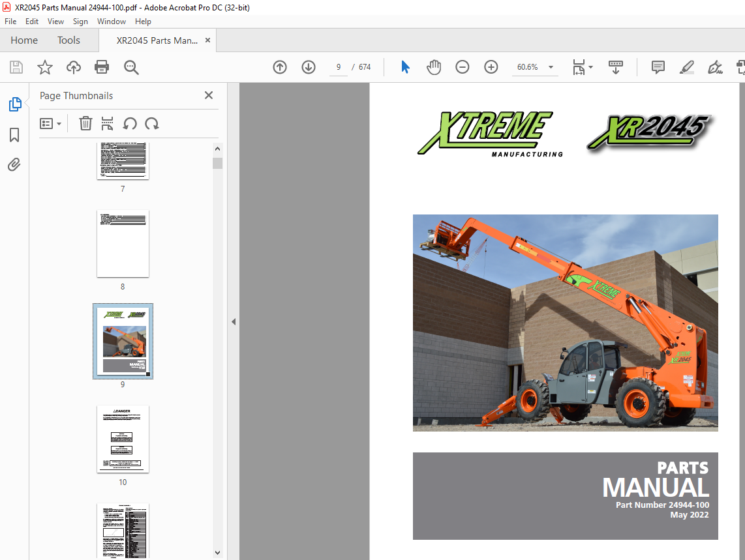The image size is (745, 560).
Task: Open the zoom level dropdown
Action: point(551,67)
